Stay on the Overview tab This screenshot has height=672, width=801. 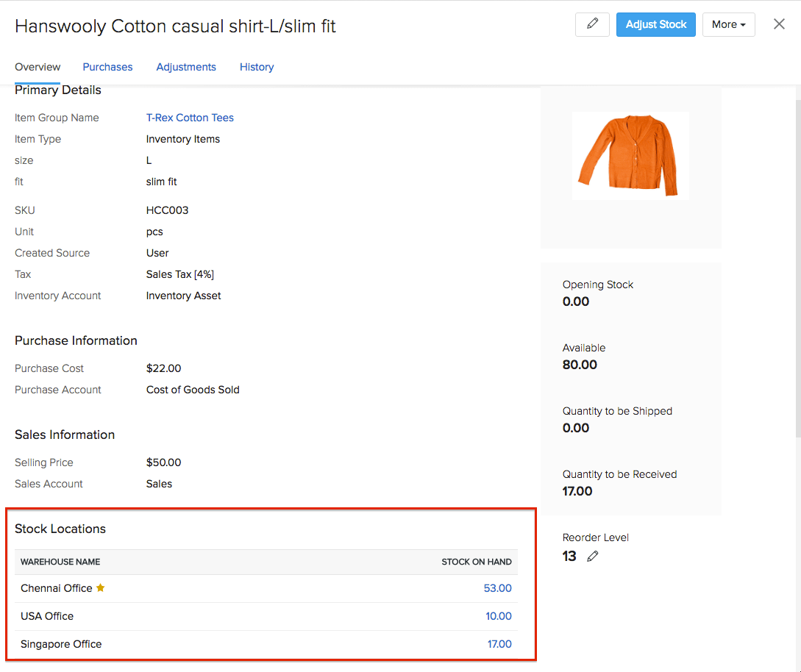pyautogui.click(x=38, y=67)
